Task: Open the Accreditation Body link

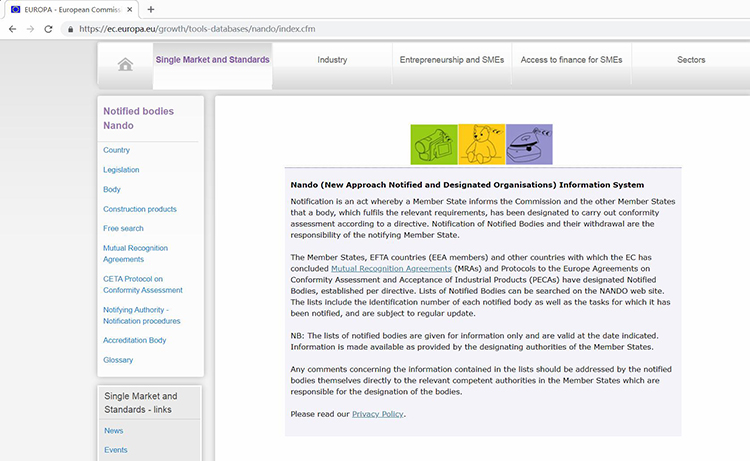Action: pos(134,340)
